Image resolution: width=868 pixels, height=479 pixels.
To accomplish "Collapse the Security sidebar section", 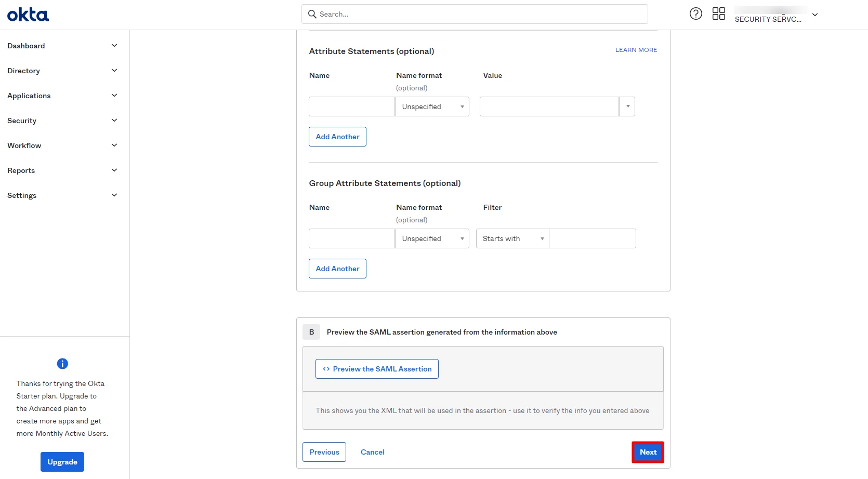I will (114, 120).
